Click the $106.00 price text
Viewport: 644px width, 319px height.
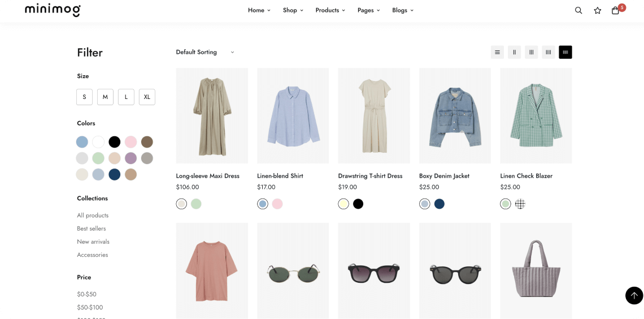(x=188, y=187)
